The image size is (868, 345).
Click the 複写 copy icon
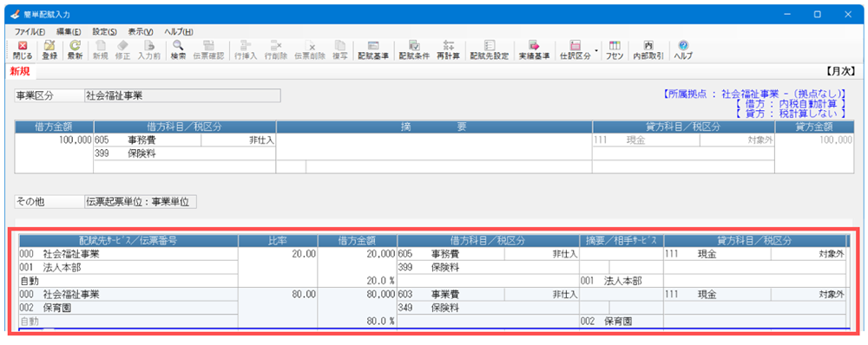(x=340, y=49)
